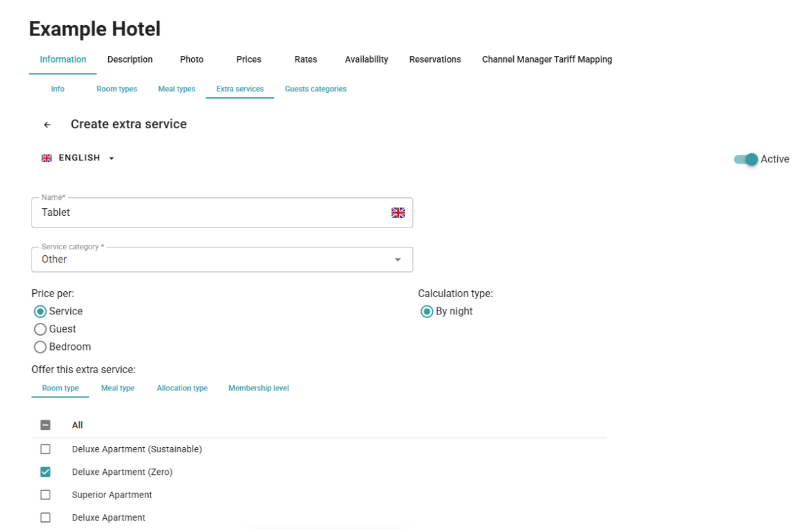Select the By night calculation type
Screen dimensions: 812x529
tap(427, 311)
